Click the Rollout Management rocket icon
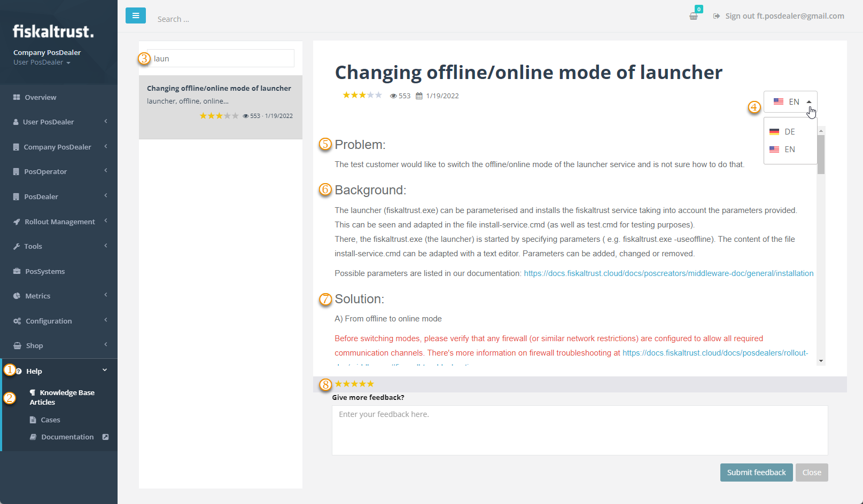 pos(17,222)
